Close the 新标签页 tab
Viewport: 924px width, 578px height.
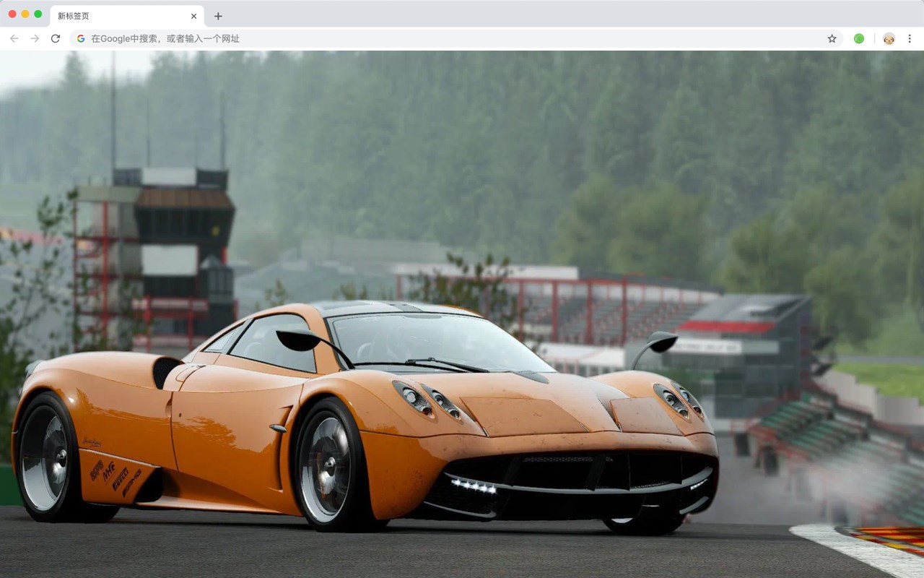coord(193,16)
